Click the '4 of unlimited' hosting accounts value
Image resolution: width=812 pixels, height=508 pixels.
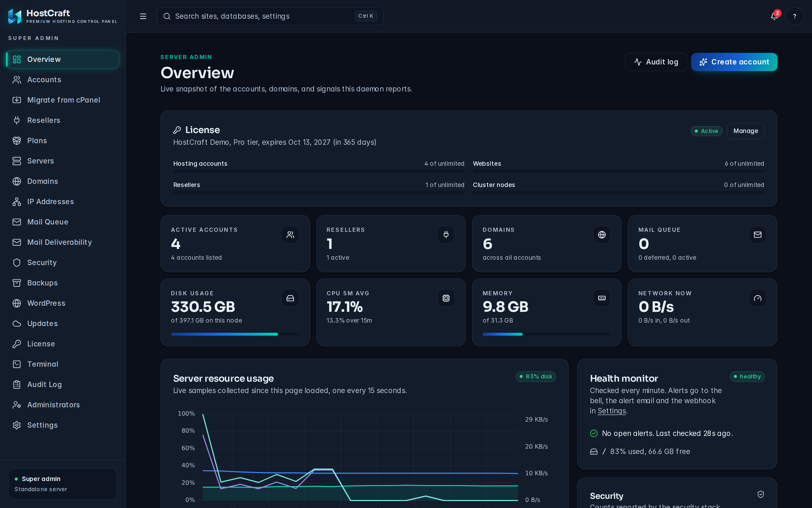[x=444, y=164]
